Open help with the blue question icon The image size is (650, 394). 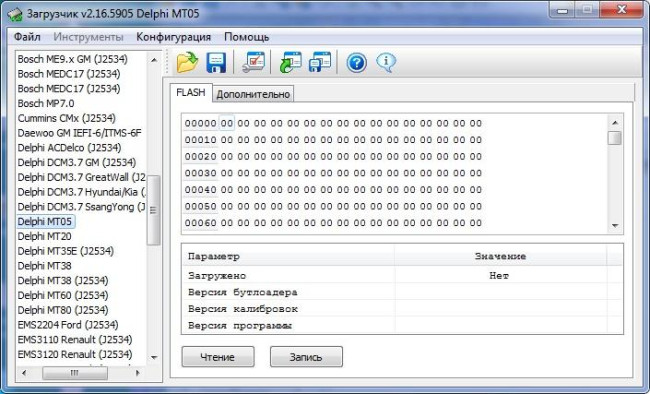click(357, 63)
